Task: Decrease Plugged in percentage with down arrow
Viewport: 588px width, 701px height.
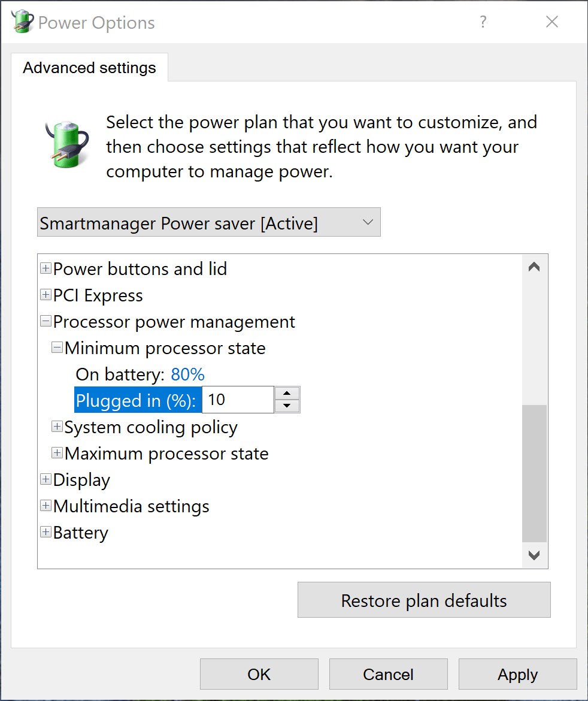Action: click(x=287, y=406)
